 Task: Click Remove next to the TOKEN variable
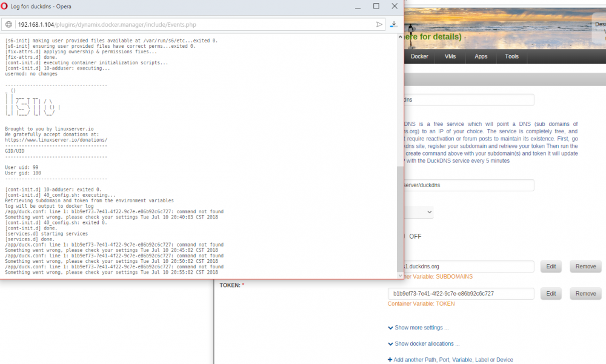click(x=585, y=293)
